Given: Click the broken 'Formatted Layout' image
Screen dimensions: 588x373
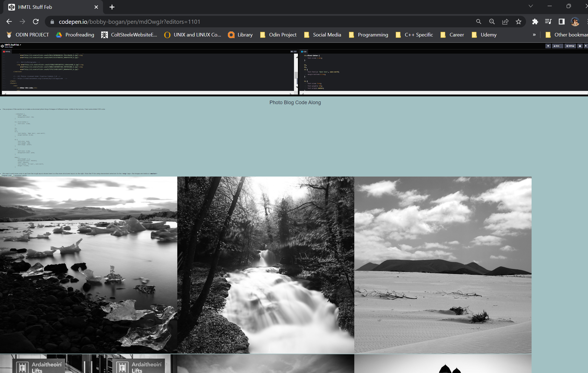Looking at the screenshot, I should pyautogui.click(x=19, y=175).
